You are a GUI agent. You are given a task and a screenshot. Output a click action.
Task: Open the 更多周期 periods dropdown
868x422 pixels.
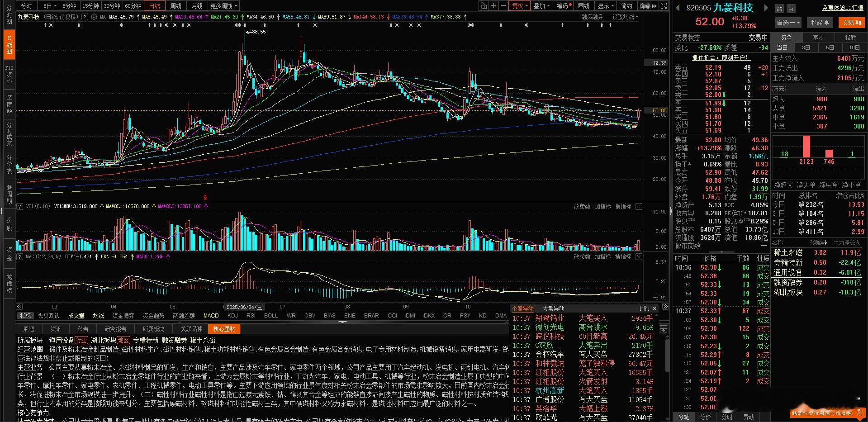pyautogui.click(x=222, y=6)
